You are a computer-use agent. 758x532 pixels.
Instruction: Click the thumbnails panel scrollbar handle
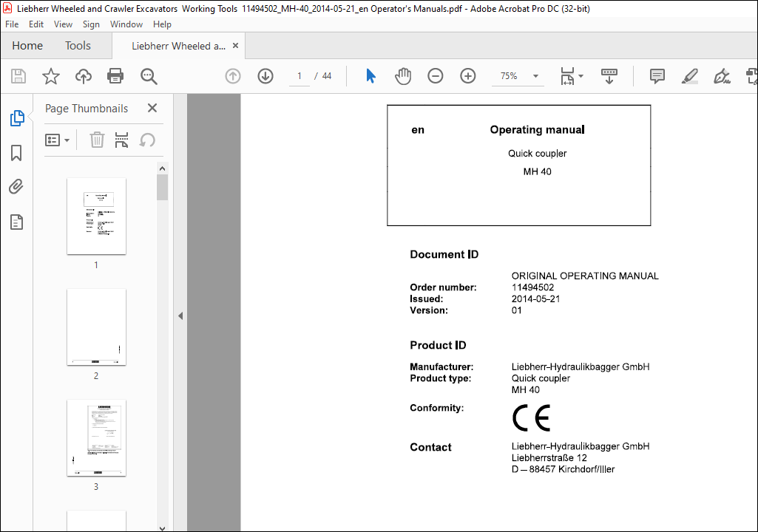[x=163, y=188]
